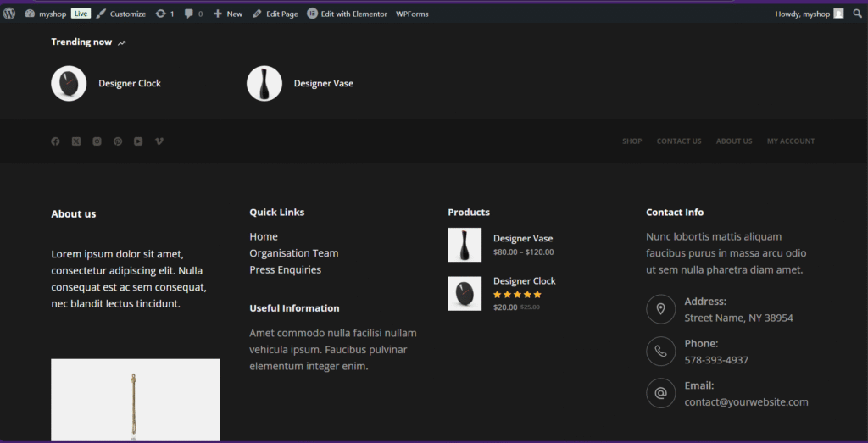
Task: Open the Pinterest social icon
Action: click(118, 141)
